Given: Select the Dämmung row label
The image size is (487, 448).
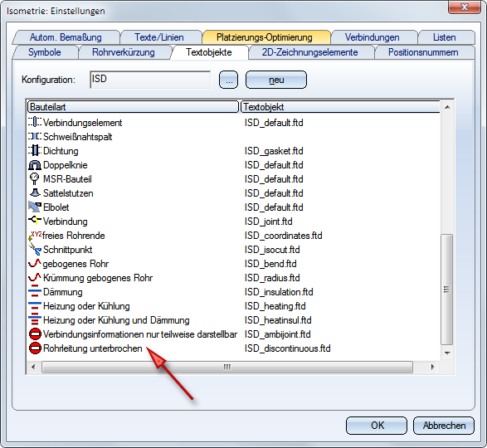Looking at the screenshot, I should click(63, 292).
